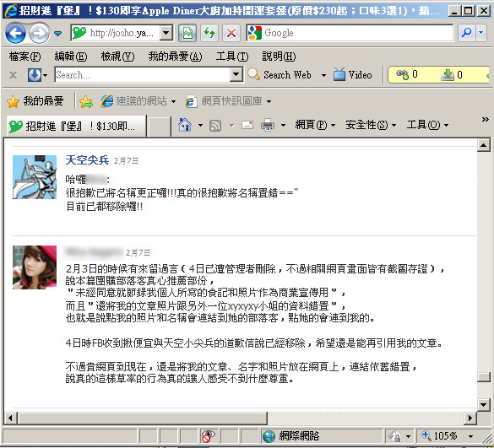494x448 pixels.
Task: Click the vertical scrollbar thumb
Action: point(483,377)
